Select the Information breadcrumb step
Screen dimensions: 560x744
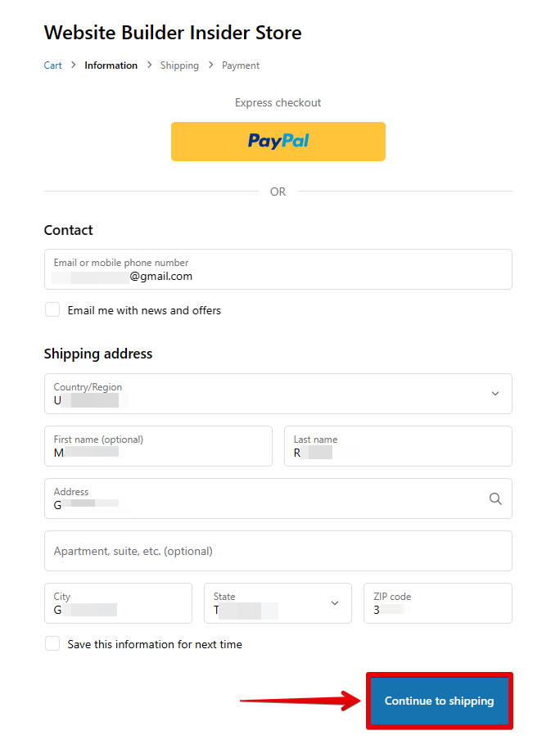pos(111,65)
